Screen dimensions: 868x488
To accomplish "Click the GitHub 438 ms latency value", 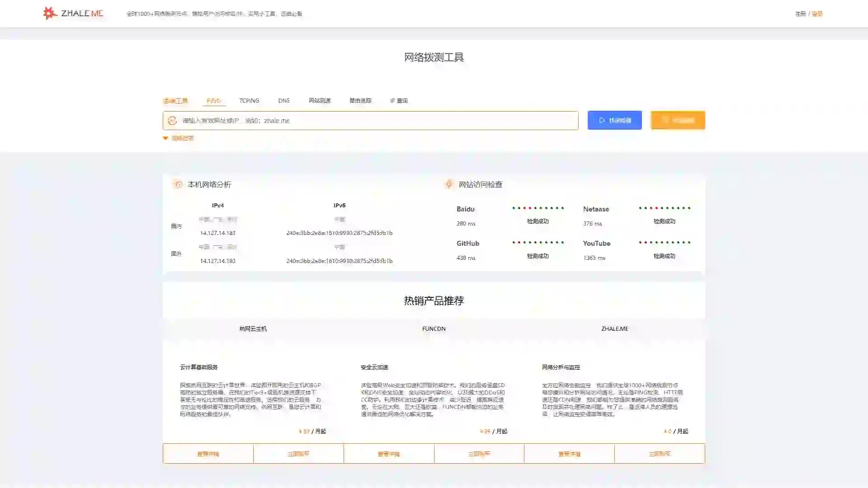I will tap(466, 258).
